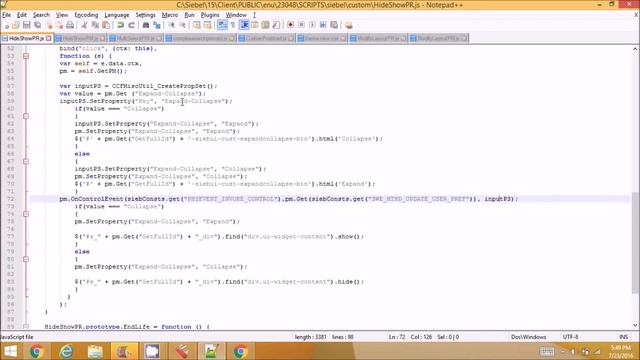The width and height of the screenshot is (640, 360).
Task: Open Find with binoculars icon
Action: (146, 25)
